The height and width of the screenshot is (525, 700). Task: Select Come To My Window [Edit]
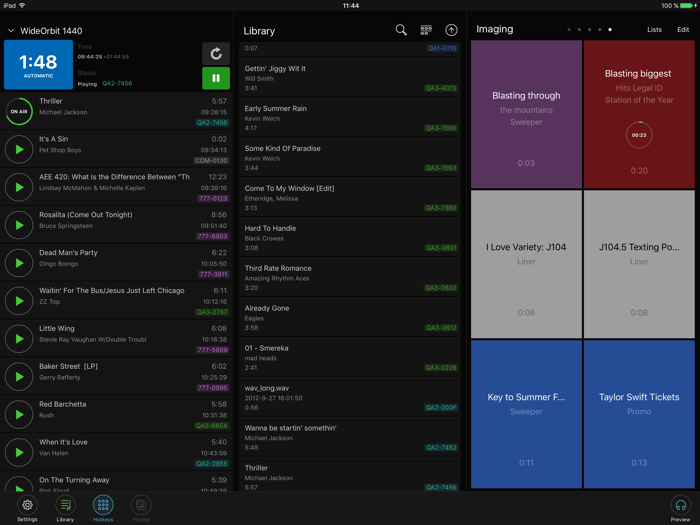(350, 197)
